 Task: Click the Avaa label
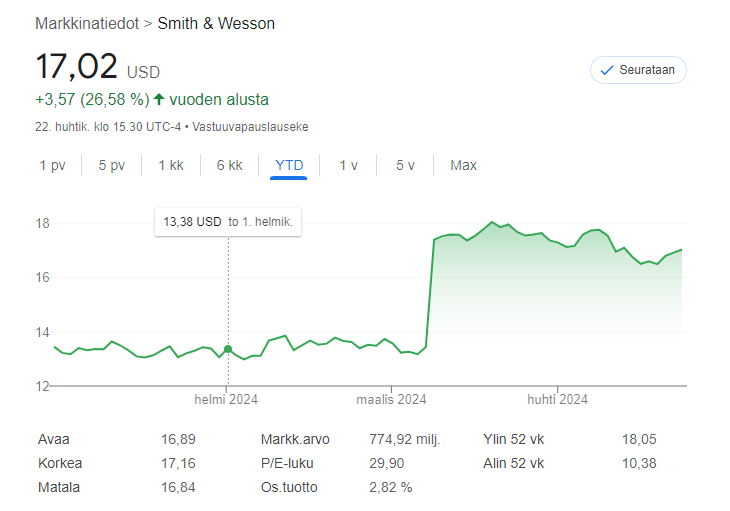54,439
